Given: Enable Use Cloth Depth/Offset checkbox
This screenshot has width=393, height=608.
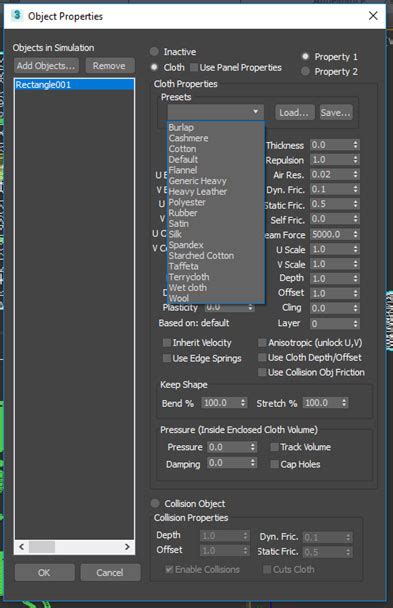Looking at the screenshot, I should coord(262,357).
